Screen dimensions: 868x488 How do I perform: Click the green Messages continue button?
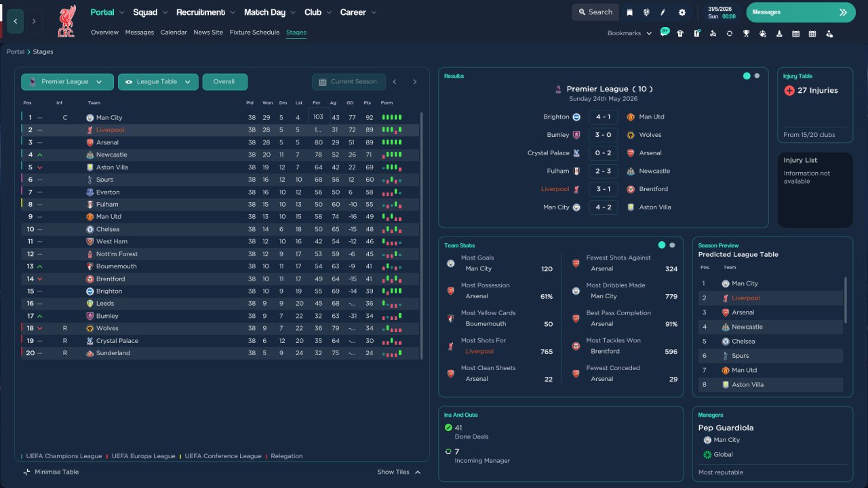pos(801,12)
